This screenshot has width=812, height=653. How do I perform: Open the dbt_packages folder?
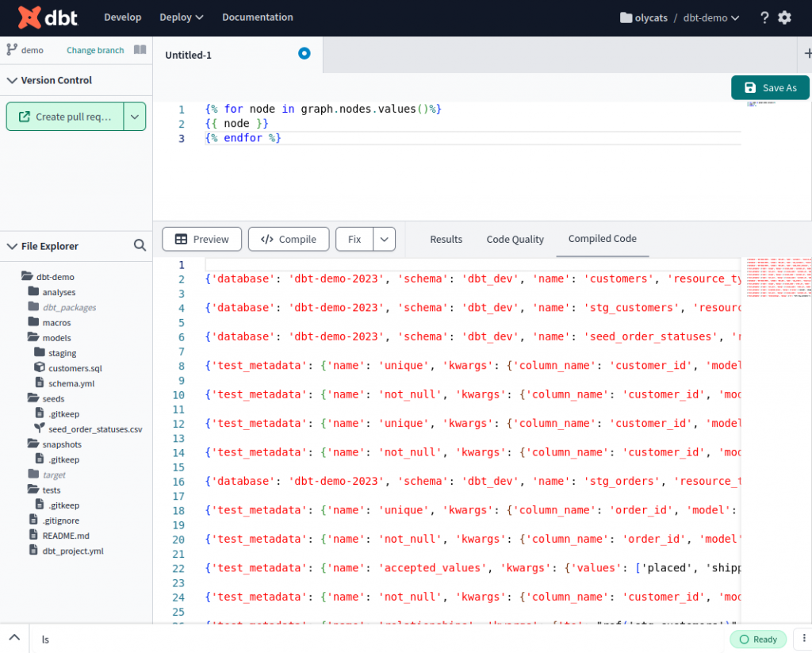coord(70,307)
